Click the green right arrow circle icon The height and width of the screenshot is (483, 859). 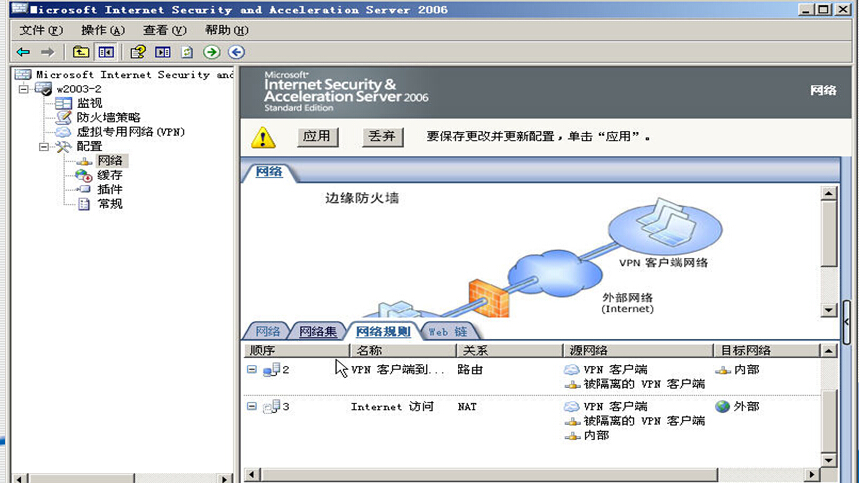[x=211, y=52]
